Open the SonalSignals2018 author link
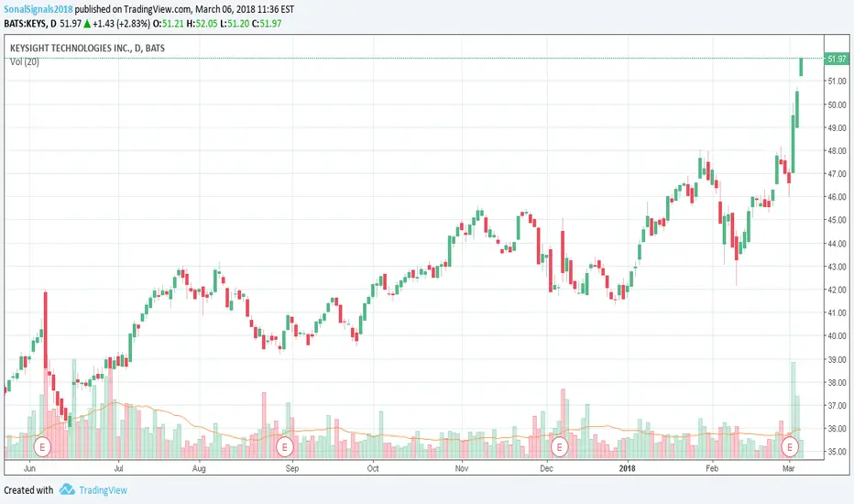The width and height of the screenshot is (854, 504). pyautogui.click(x=38, y=9)
